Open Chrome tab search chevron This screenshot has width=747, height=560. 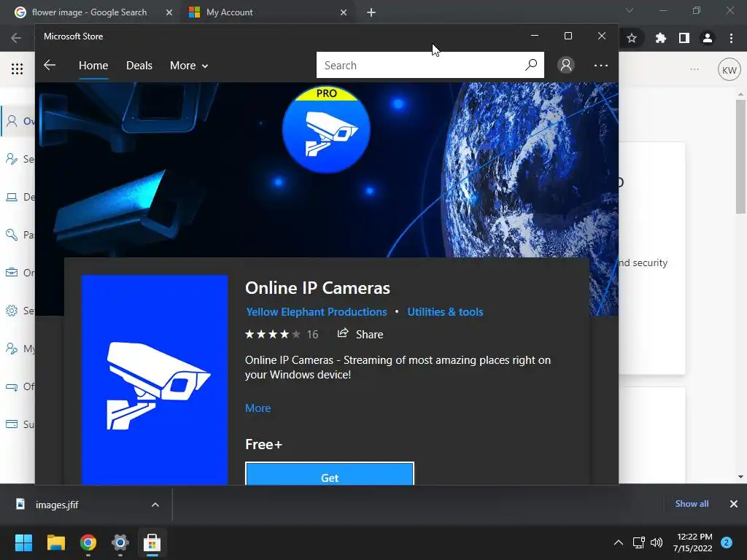tap(630, 10)
